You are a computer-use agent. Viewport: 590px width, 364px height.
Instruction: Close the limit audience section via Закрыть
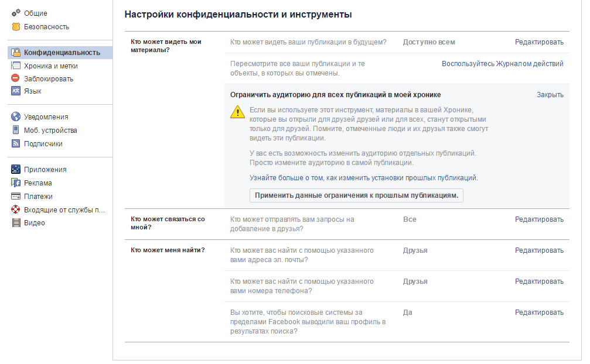click(550, 95)
